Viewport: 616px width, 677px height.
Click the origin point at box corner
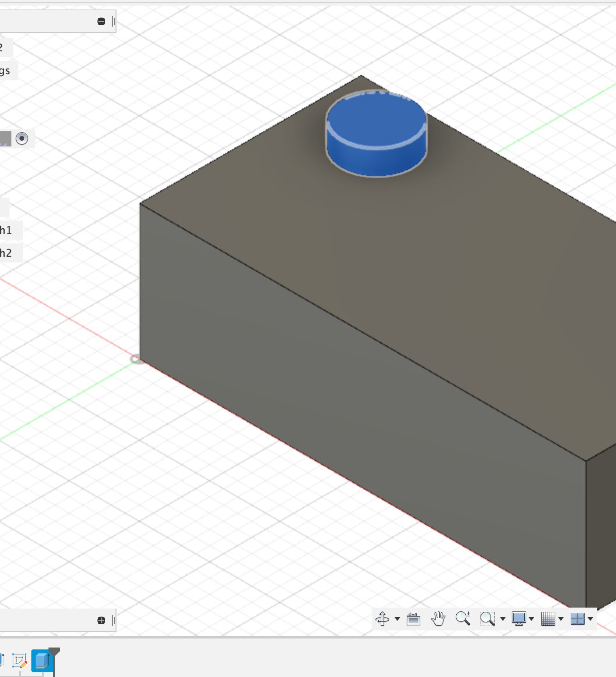[138, 359]
